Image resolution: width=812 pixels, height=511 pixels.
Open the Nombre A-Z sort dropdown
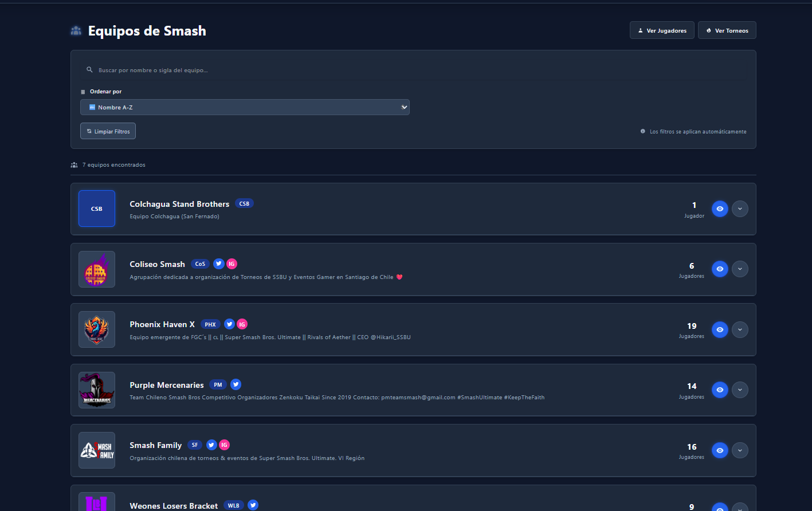[245, 107]
